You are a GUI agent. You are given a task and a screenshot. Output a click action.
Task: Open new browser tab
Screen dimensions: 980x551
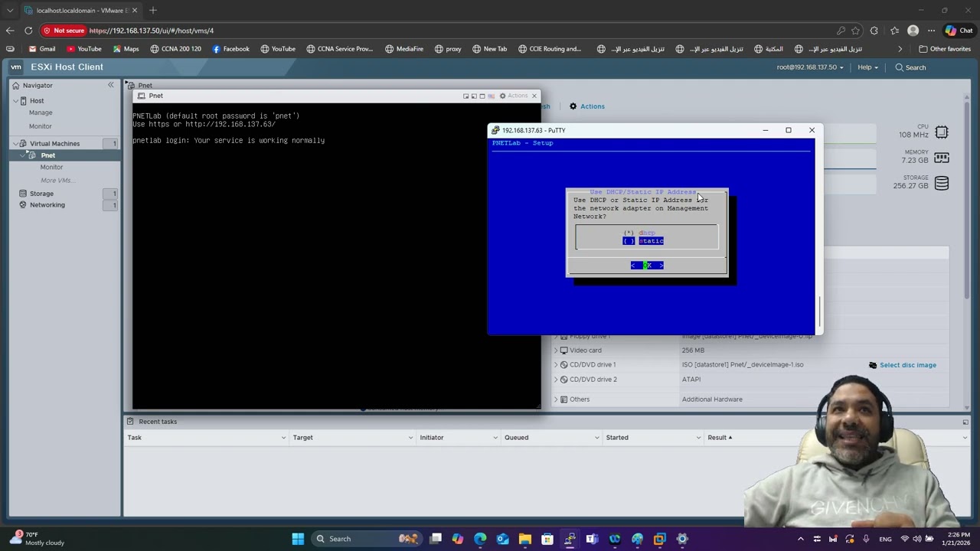153,10
